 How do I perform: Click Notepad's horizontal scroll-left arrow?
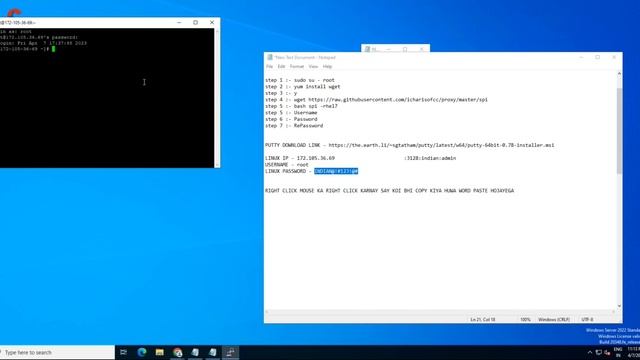click(267, 312)
